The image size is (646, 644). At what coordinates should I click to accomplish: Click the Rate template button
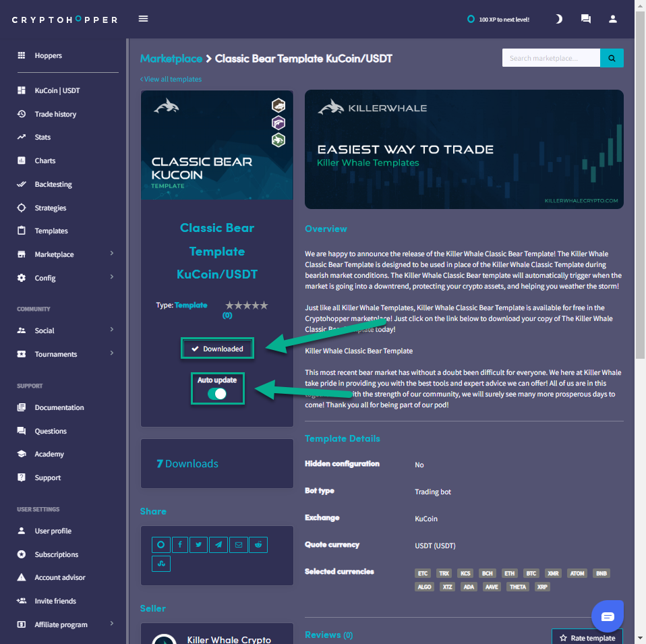[587, 638]
